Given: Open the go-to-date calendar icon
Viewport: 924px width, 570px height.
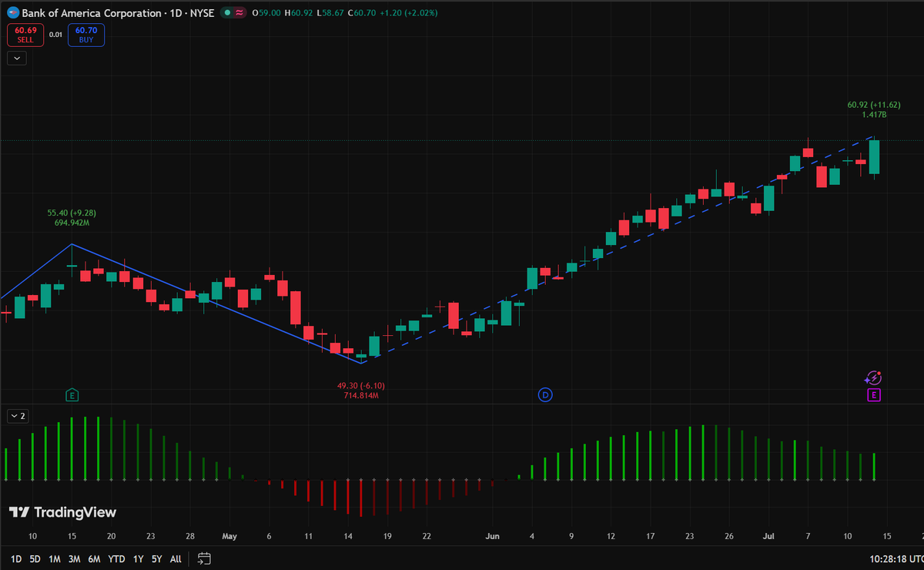Looking at the screenshot, I should pos(204,558).
